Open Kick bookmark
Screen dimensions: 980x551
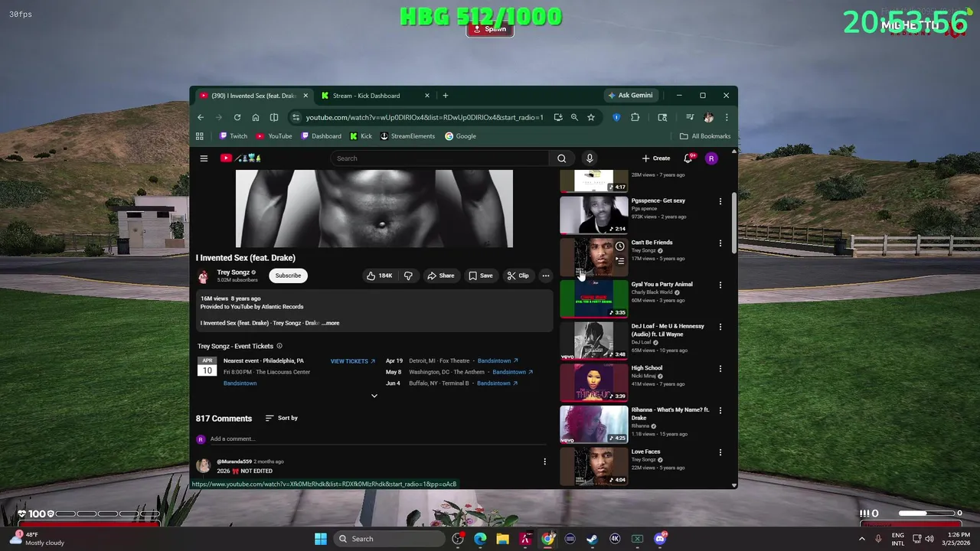361,136
